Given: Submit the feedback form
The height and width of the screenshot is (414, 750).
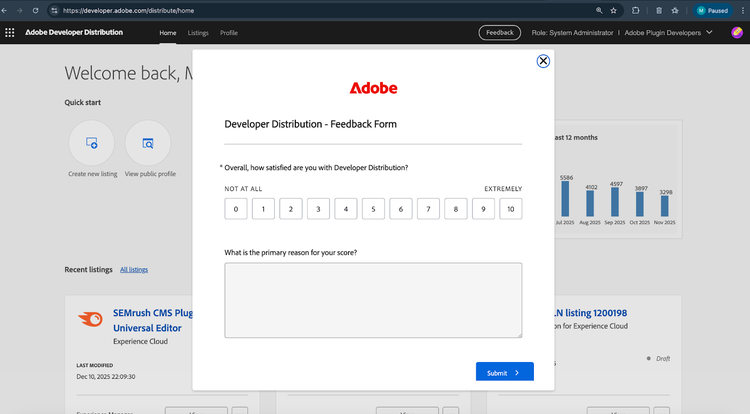Looking at the screenshot, I should pos(504,372).
